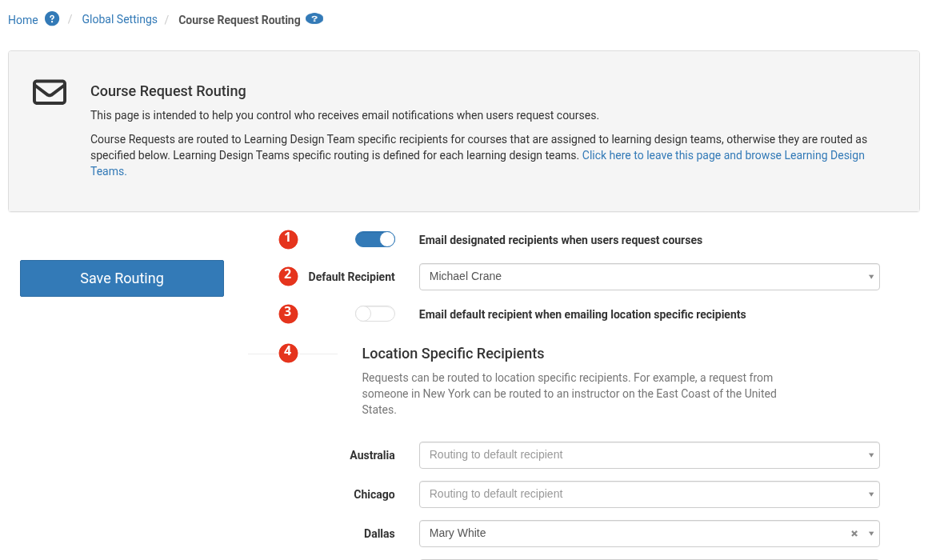Go to the Home breadcrumb link
The image size is (928, 560).
click(23, 20)
